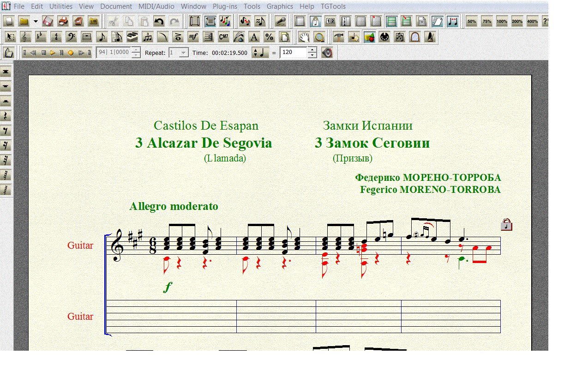Select the Tempo metronome tool
Screen dimensions: 588x377
[430, 37]
